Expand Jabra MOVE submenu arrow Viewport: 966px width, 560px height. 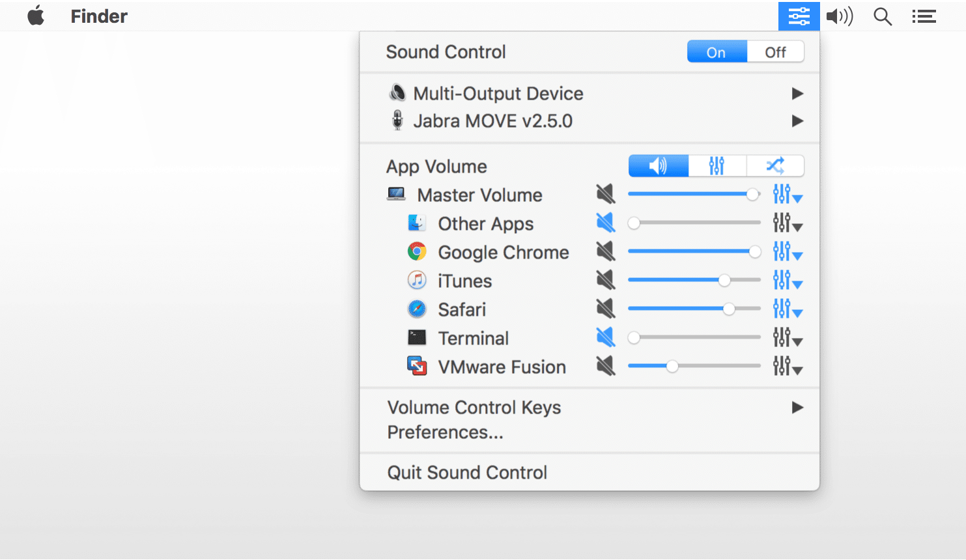(x=797, y=121)
